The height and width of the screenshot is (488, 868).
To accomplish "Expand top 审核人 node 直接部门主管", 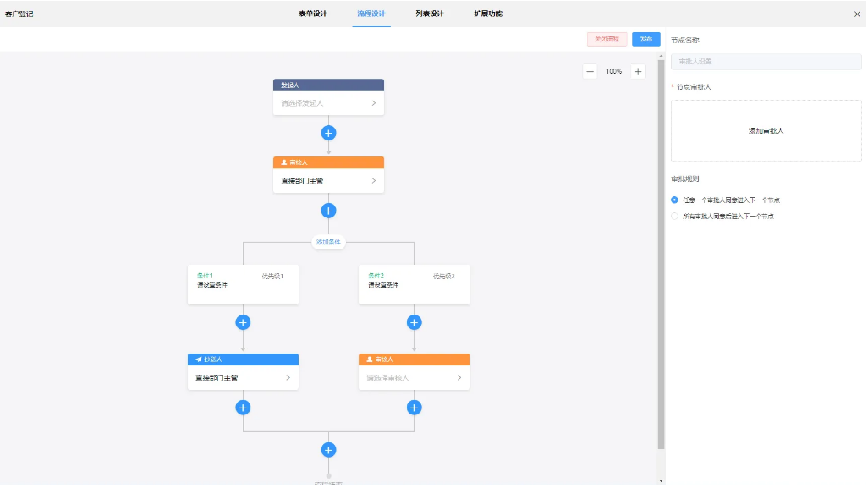I will [373, 181].
